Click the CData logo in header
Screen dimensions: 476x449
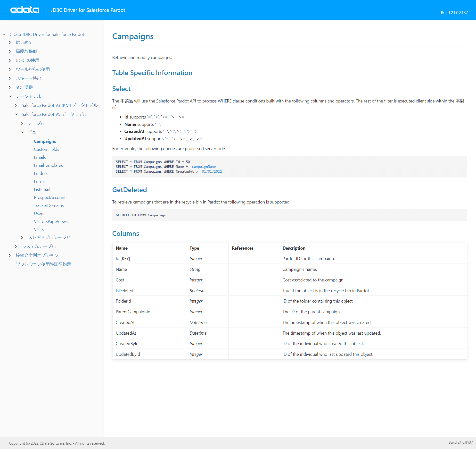point(25,10)
